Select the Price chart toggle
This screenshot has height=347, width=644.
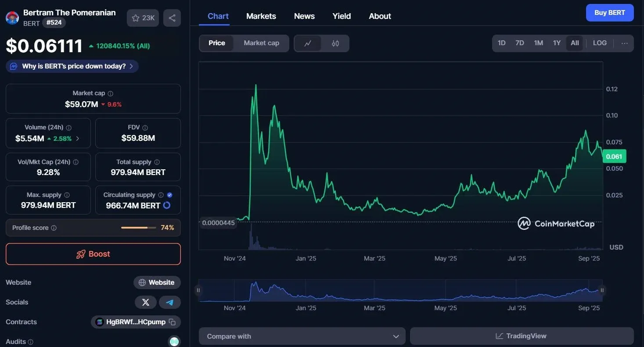coord(217,43)
